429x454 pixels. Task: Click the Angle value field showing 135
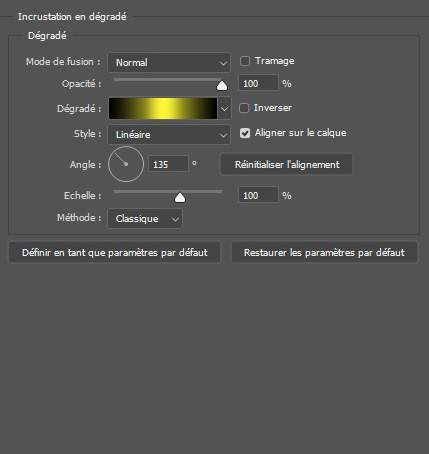[x=168, y=164]
